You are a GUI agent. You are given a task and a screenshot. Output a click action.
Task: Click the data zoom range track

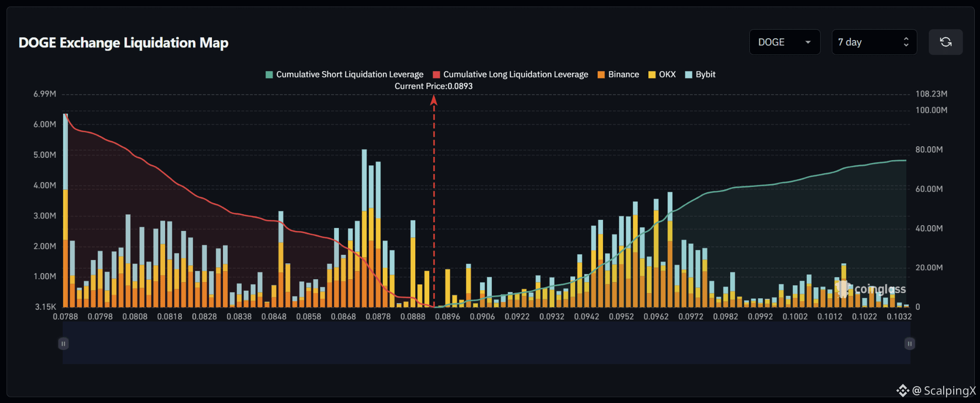point(486,343)
